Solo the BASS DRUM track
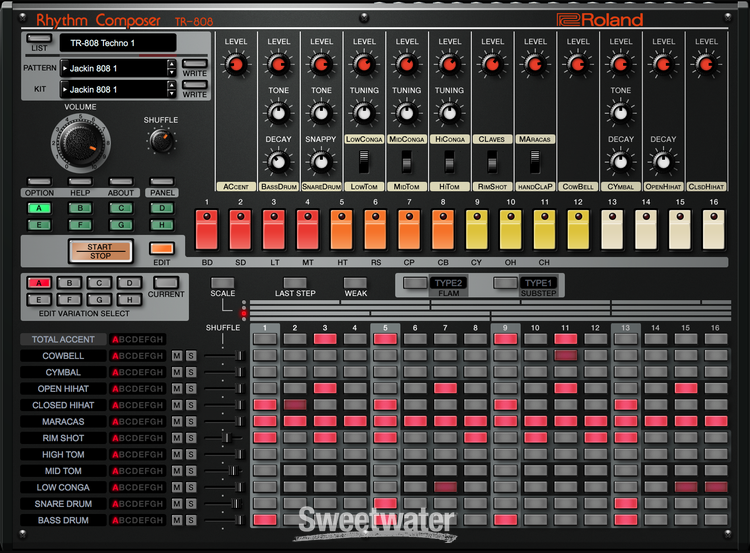750x553 pixels. [191, 520]
